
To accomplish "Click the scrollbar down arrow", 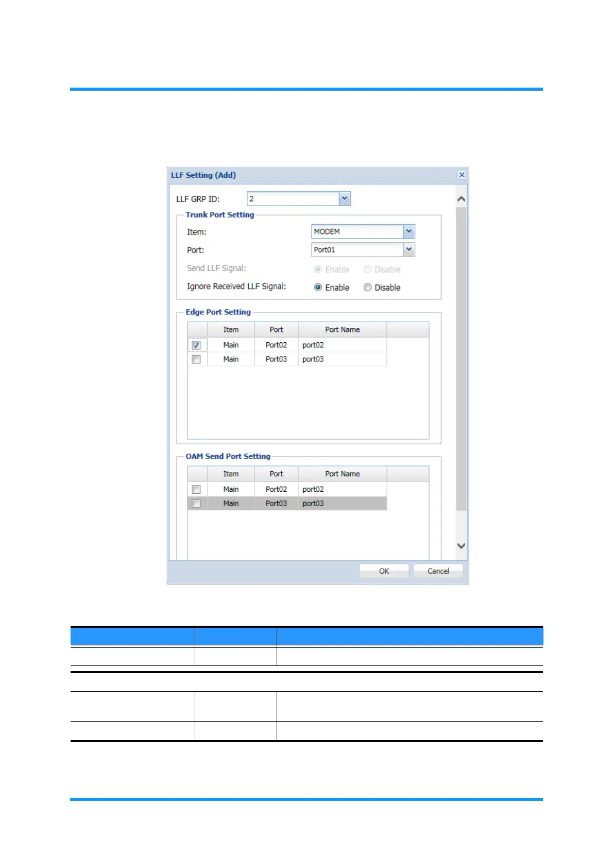I will [x=461, y=546].
